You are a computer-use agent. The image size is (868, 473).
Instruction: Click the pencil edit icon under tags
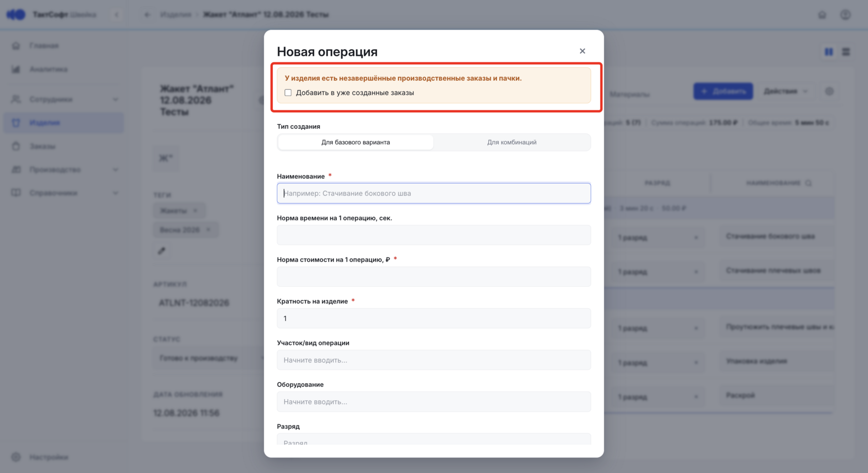(x=162, y=251)
